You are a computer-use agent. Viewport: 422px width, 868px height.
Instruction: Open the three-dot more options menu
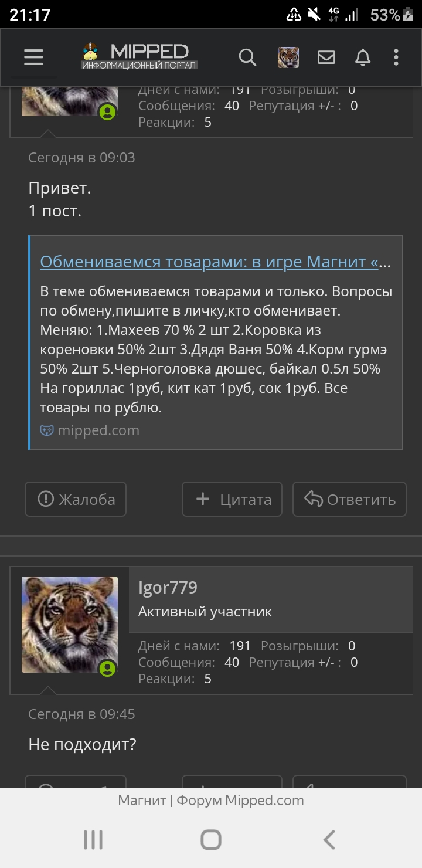pos(396,57)
